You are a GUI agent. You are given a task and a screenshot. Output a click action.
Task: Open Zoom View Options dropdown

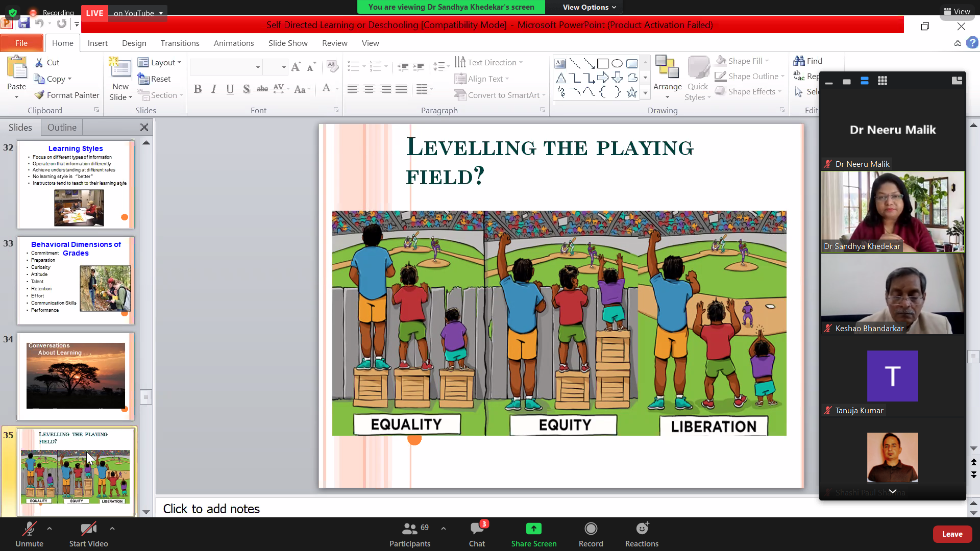(589, 7)
